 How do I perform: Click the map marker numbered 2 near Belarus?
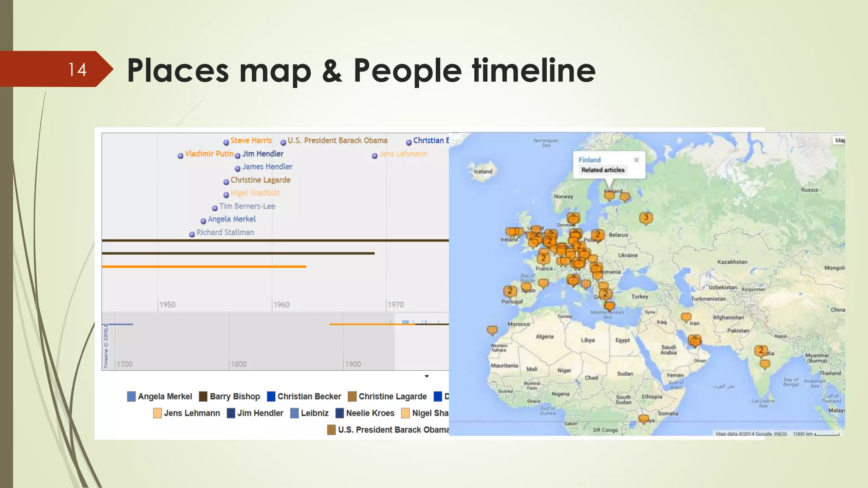pyautogui.click(x=598, y=235)
